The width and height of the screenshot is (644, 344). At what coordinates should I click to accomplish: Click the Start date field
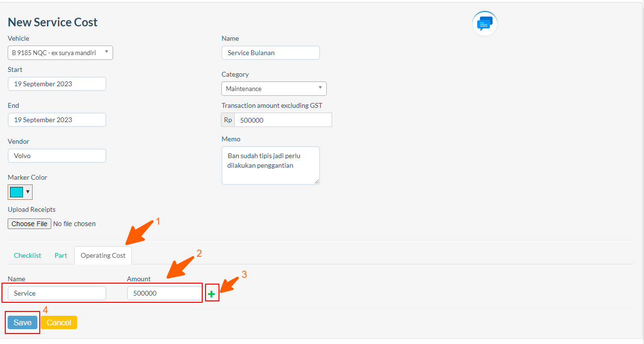pos(57,84)
